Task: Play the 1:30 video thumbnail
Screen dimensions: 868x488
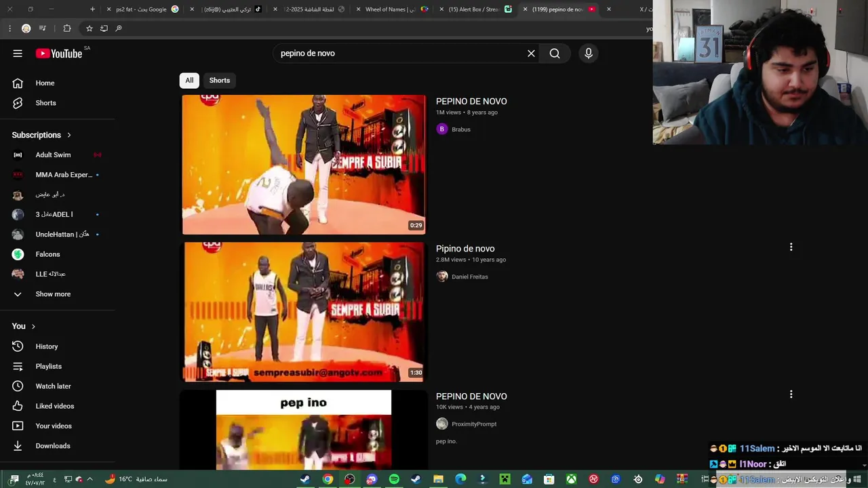Action: point(303,312)
